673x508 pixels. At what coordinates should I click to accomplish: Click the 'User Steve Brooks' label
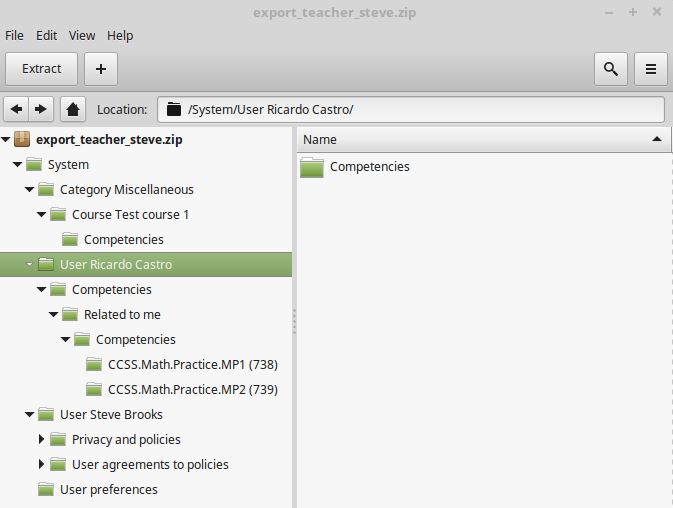coord(111,414)
